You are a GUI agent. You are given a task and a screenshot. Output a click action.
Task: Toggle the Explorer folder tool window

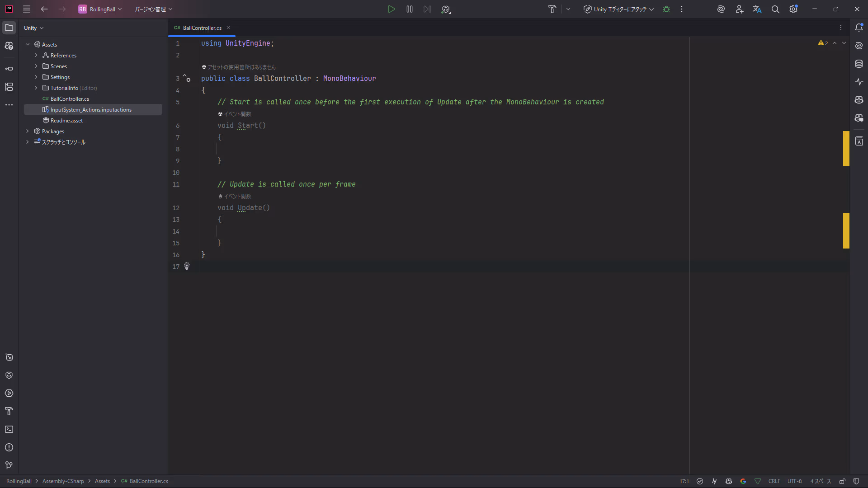[9, 28]
